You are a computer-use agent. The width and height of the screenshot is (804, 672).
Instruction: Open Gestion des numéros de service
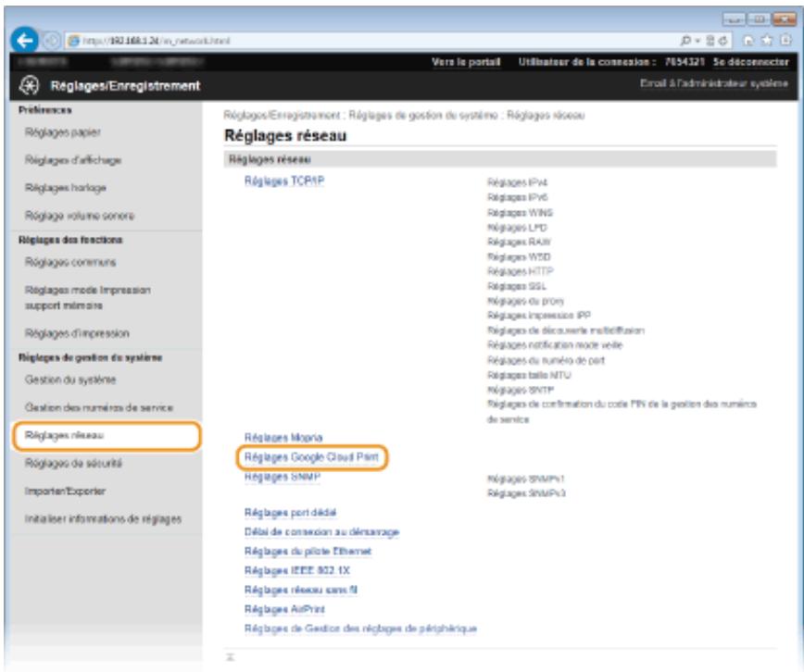[x=99, y=408]
